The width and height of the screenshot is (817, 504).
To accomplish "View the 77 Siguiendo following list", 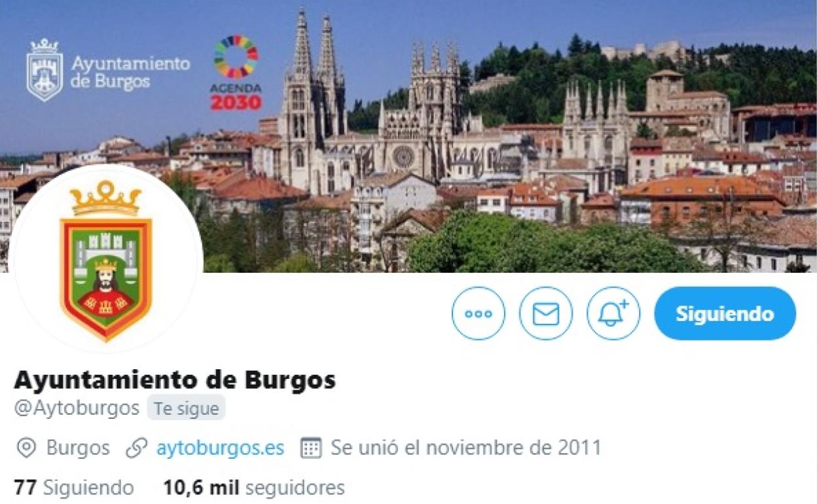I will point(74,488).
